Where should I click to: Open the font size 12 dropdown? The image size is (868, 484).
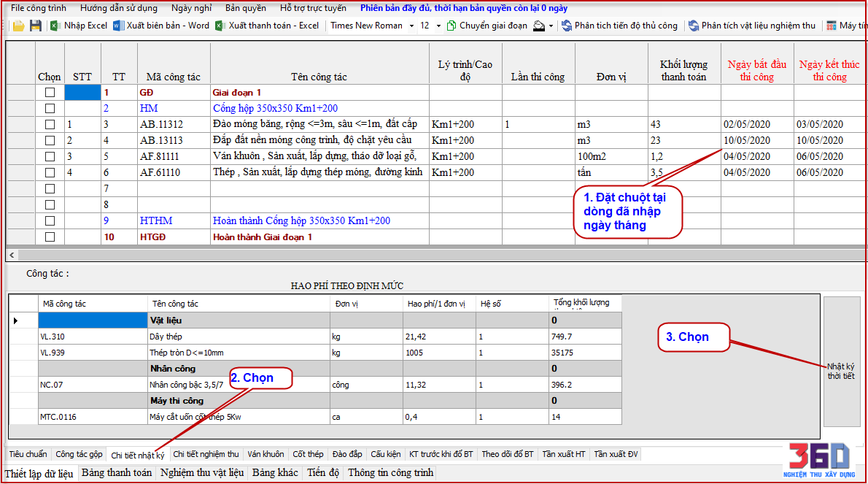coord(438,26)
